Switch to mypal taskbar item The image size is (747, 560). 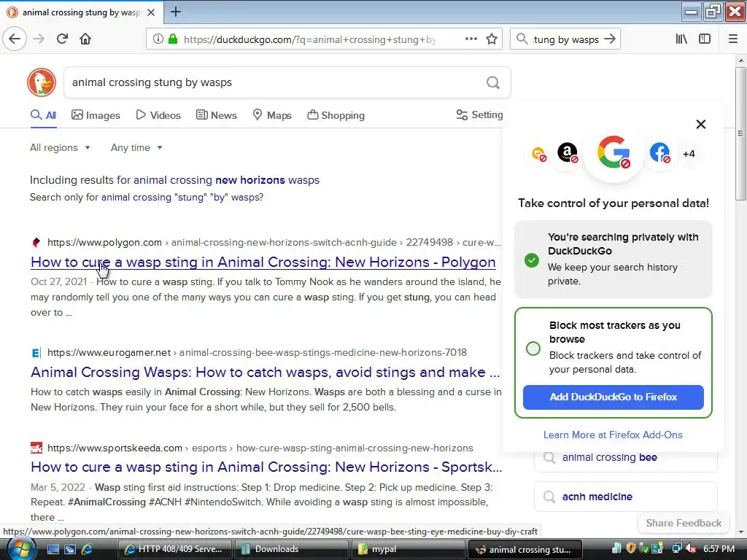point(409,549)
